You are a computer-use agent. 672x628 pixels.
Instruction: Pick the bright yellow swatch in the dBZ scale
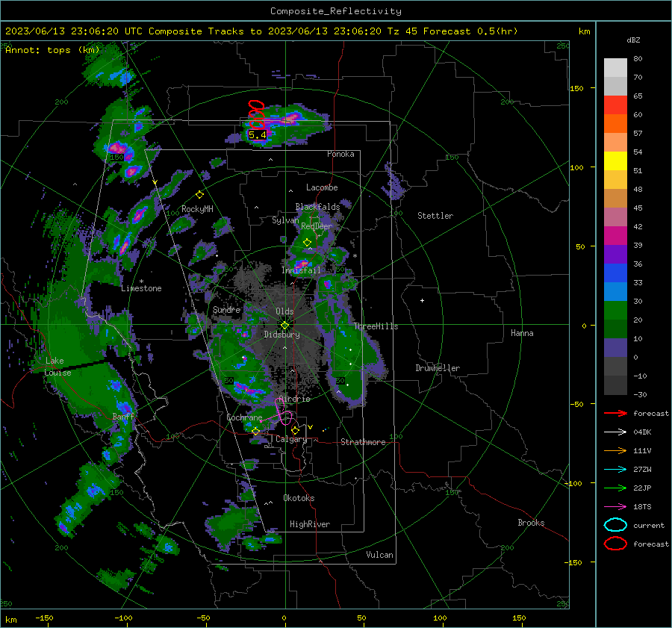pos(615,161)
